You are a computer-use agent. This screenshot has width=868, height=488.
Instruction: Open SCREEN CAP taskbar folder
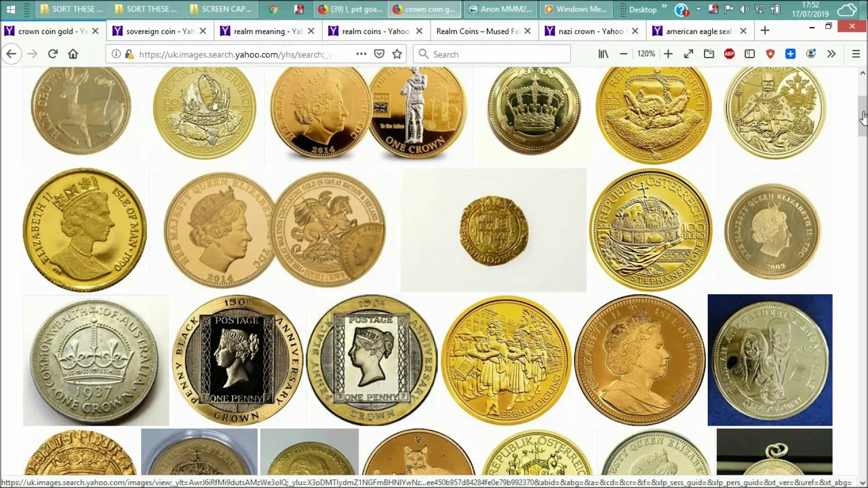[220, 9]
